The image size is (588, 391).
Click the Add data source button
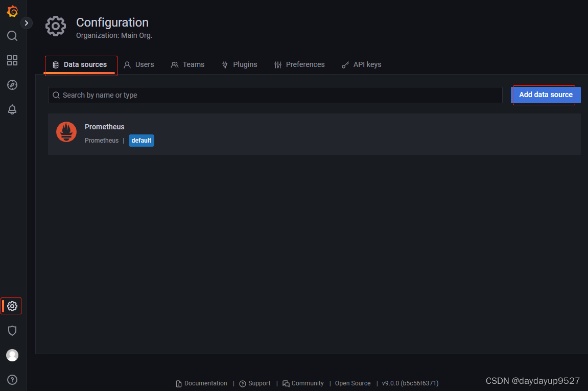coord(546,95)
